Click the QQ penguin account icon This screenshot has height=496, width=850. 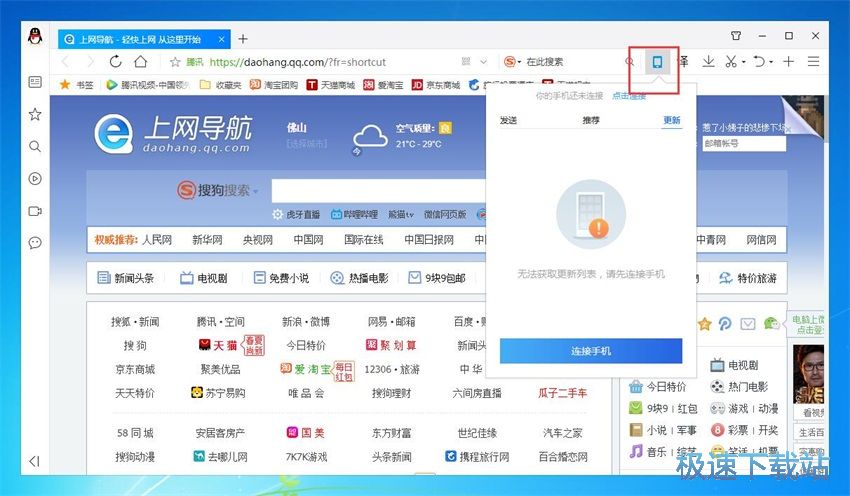click(x=35, y=36)
